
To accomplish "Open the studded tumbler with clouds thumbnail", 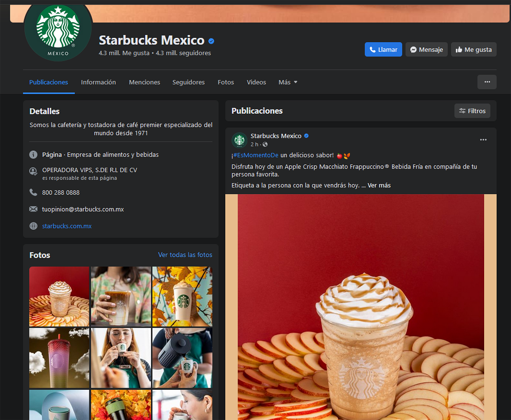I will (x=59, y=358).
